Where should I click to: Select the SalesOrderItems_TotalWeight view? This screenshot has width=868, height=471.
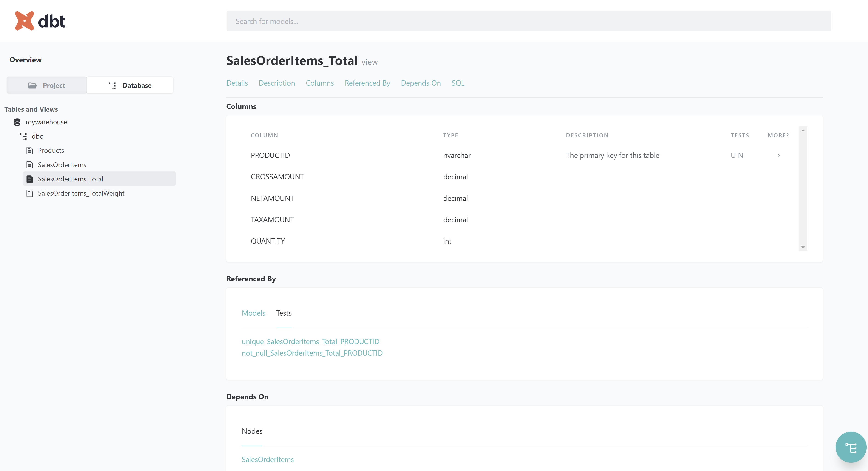tap(81, 193)
